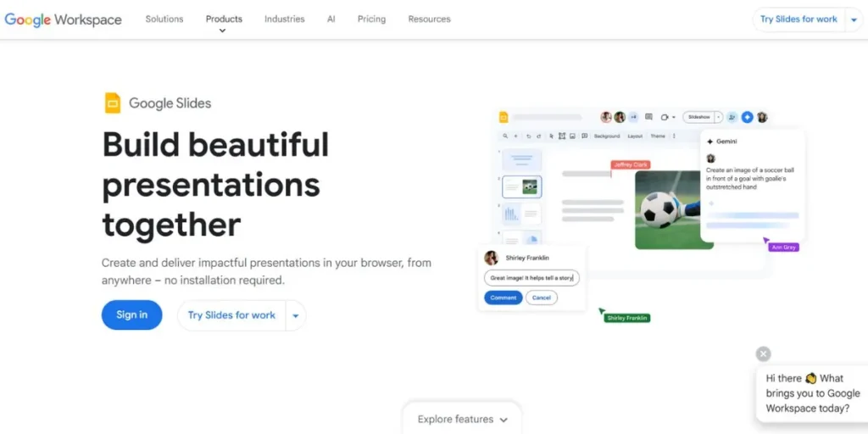Click the Jeffrey Clark cursor label
The height and width of the screenshot is (434, 868).
631,164
